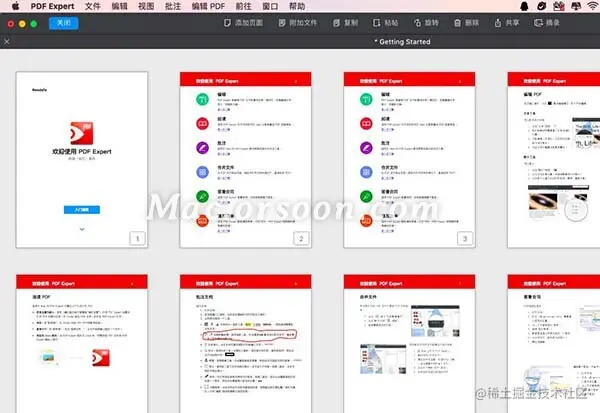Select the page 1 welcome cover thumbnail

tap(82, 160)
